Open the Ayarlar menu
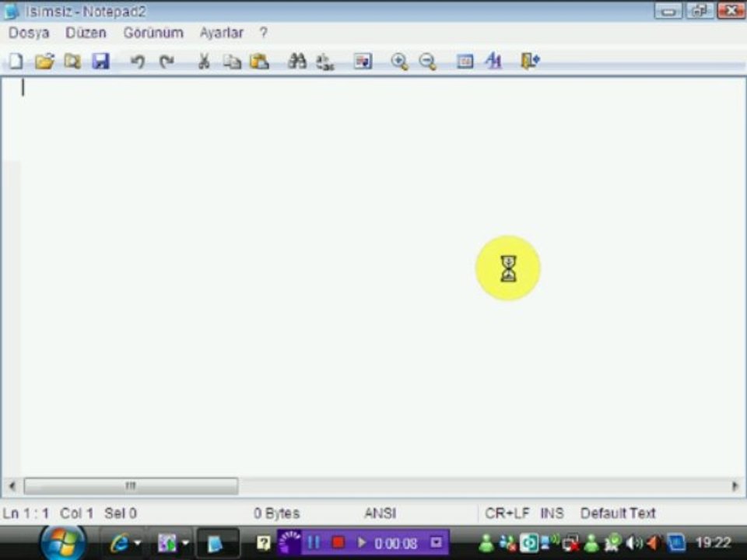The image size is (747, 560). pos(222,33)
